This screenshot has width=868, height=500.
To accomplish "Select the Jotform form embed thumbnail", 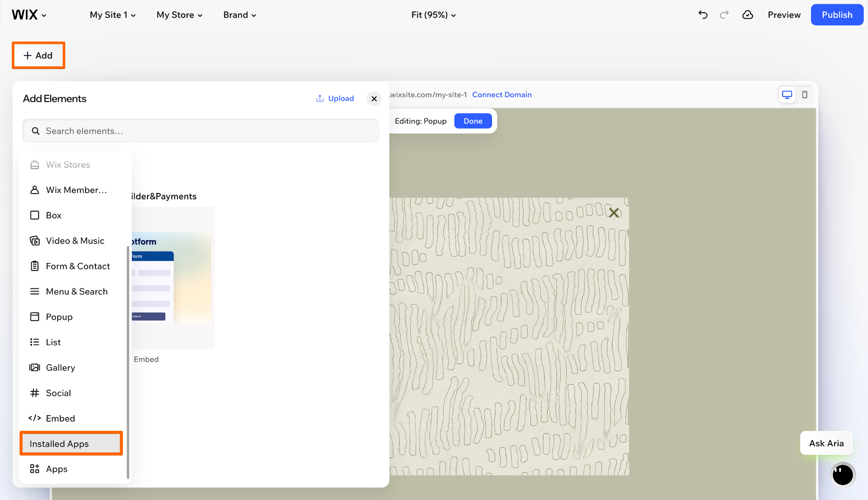I will pyautogui.click(x=173, y=278).
